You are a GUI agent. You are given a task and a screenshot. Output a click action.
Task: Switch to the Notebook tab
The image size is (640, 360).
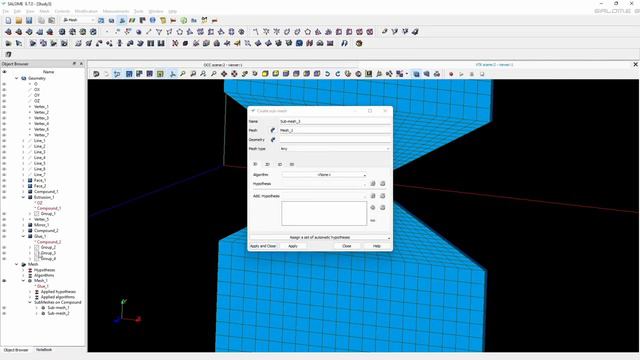coord(44,350)
